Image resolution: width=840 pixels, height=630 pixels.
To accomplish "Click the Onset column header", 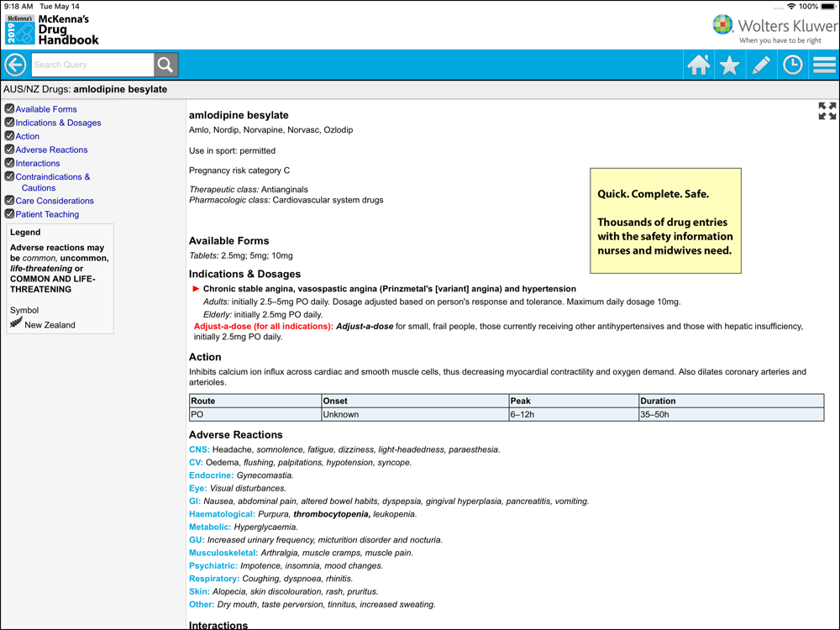I will 415,401.
